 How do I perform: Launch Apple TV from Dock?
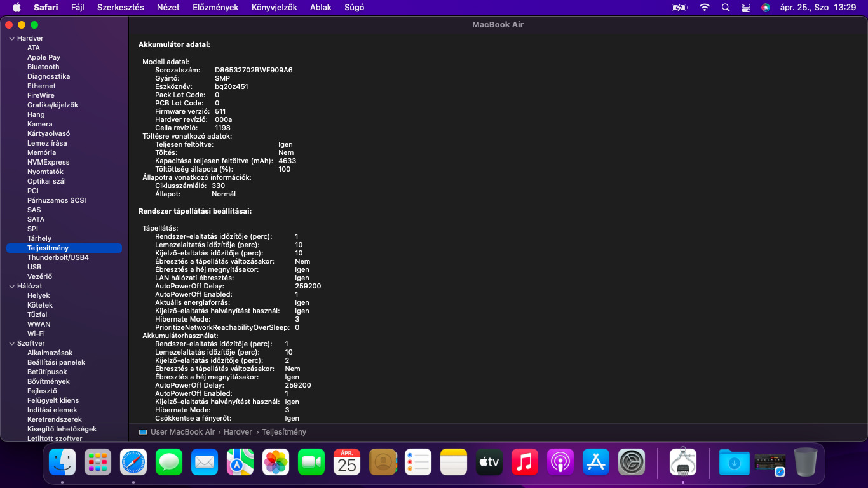click(489, 462)
